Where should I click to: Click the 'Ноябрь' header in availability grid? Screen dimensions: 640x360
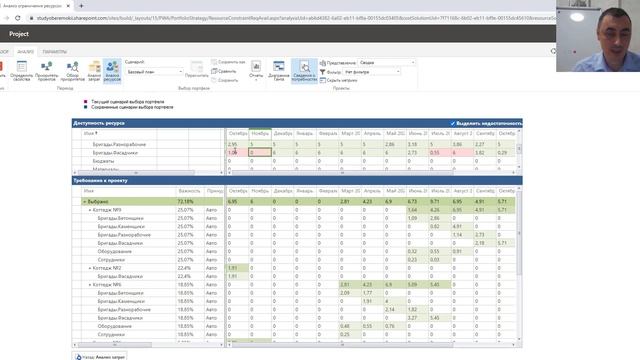point(260,133)
